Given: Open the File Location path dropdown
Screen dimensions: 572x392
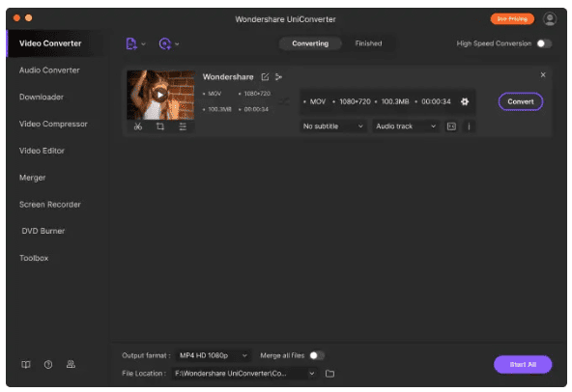Looking at the screenshot, I should click(x=244, y=373).
